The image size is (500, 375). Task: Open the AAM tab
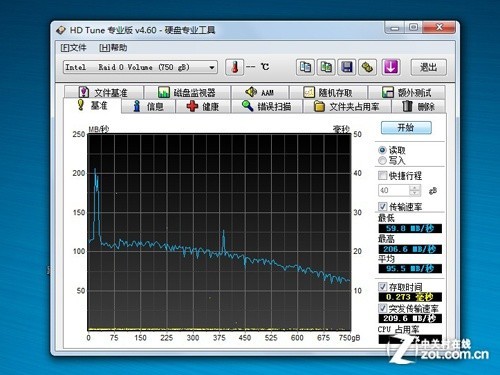[x=260, y=92]
